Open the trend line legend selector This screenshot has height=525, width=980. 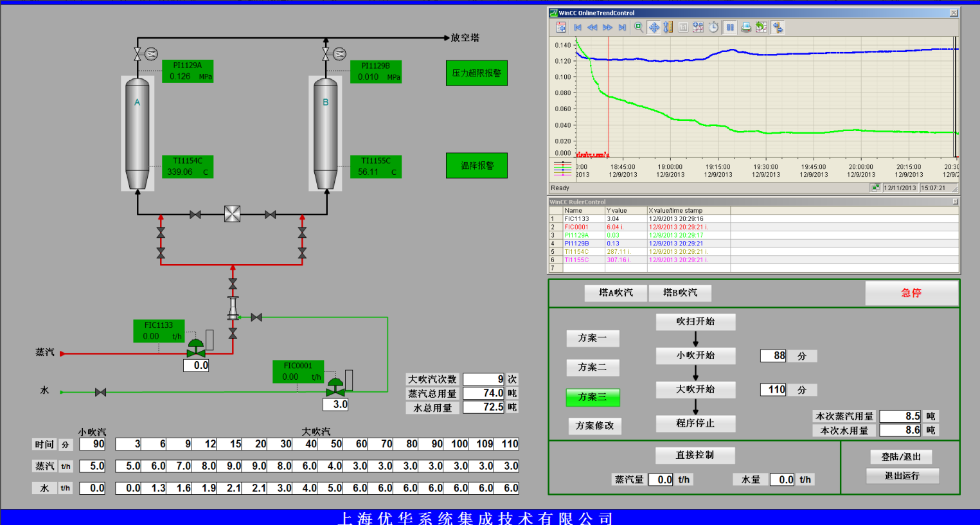point(562,168)
